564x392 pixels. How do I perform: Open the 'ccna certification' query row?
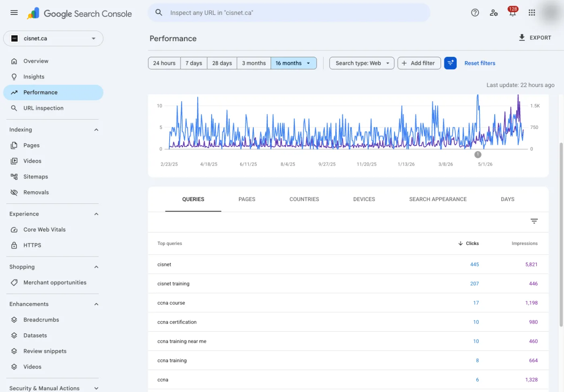[x=348, y=322]
